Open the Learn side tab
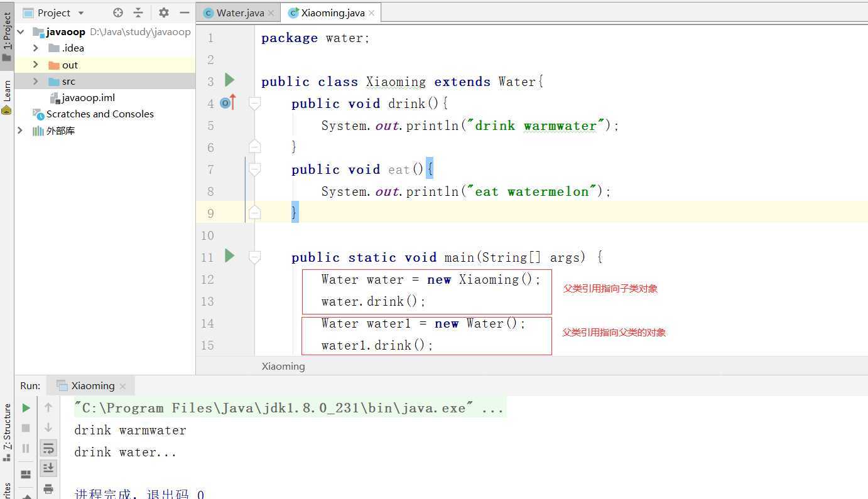The width and height of the screenshot is (868, 499). 7,97
